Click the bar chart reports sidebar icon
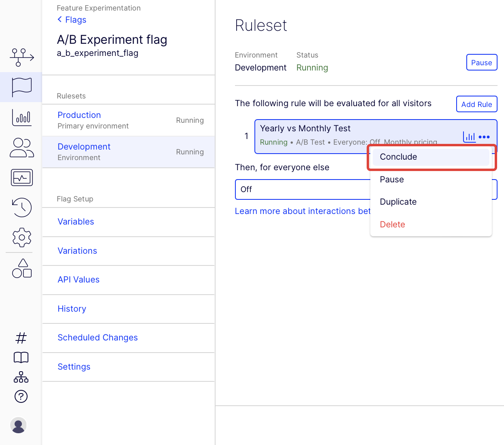504x445 pixels. (x=21, y=118)
